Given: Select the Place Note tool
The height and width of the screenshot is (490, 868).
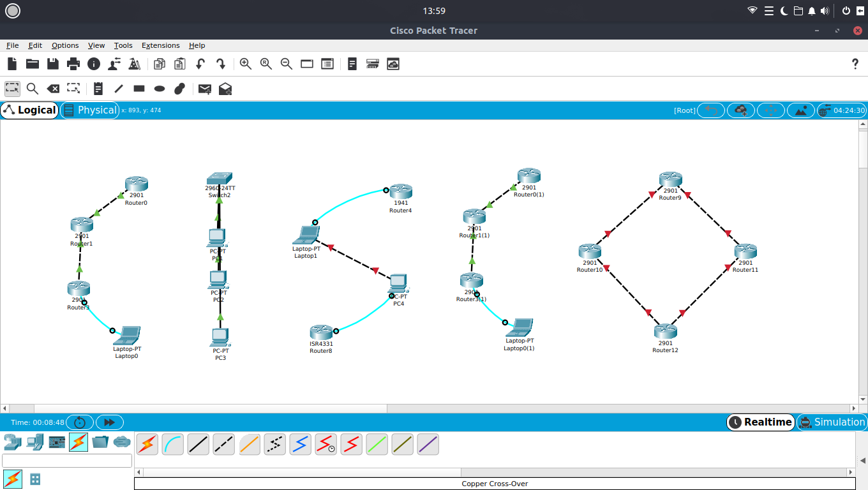Looking at the screenshot, I should point(98,88).
